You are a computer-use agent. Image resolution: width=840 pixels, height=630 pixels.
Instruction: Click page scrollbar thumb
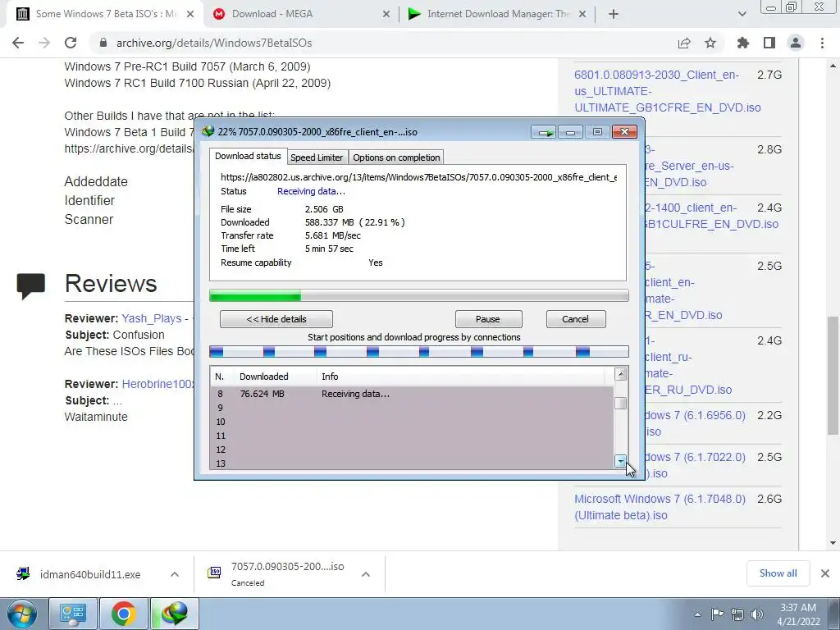833,375
